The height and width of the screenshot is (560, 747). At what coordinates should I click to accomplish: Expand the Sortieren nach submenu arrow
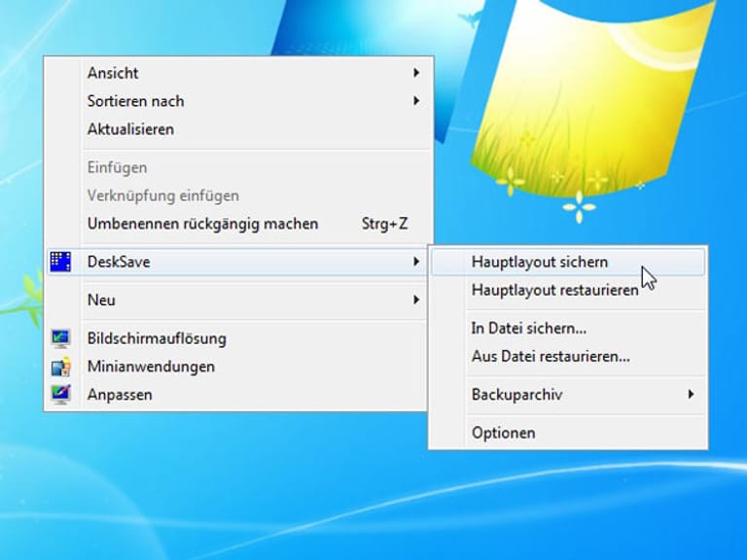(x=416, y=101)
